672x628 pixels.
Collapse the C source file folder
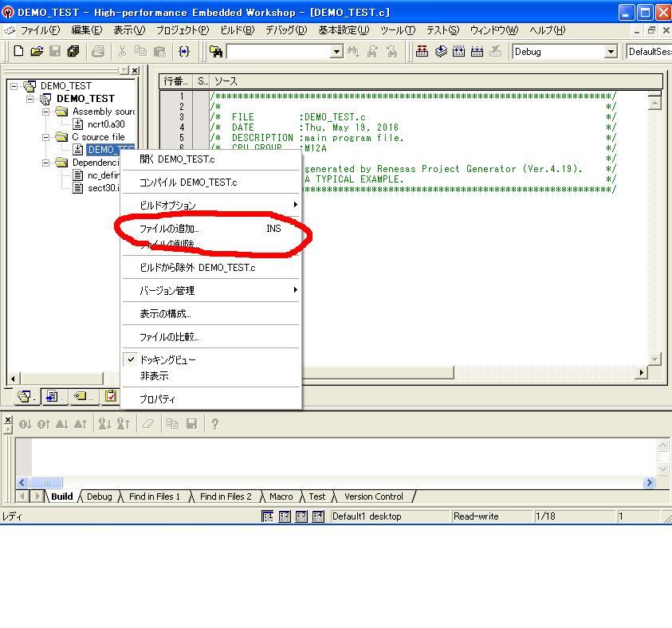(x=47, y=137)
